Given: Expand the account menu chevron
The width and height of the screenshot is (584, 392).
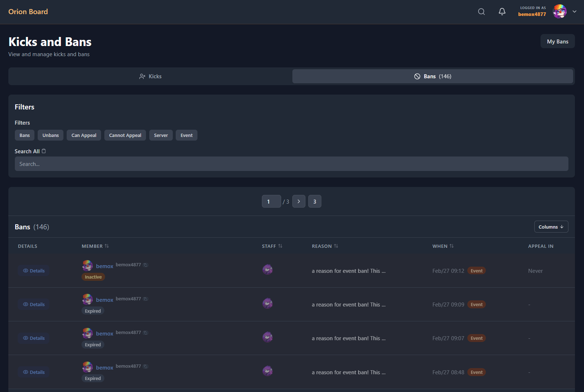Looking at the screenshot, I should 574,12.
